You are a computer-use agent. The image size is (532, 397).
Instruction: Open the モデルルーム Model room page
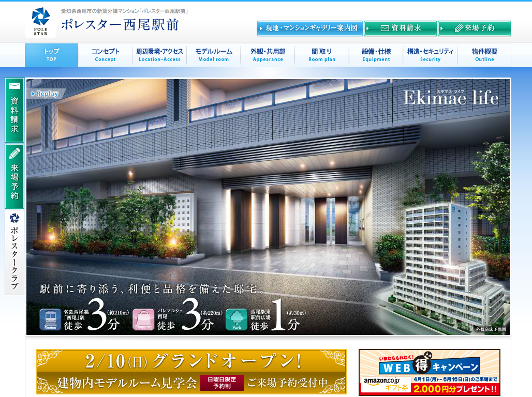click(213, 55)
